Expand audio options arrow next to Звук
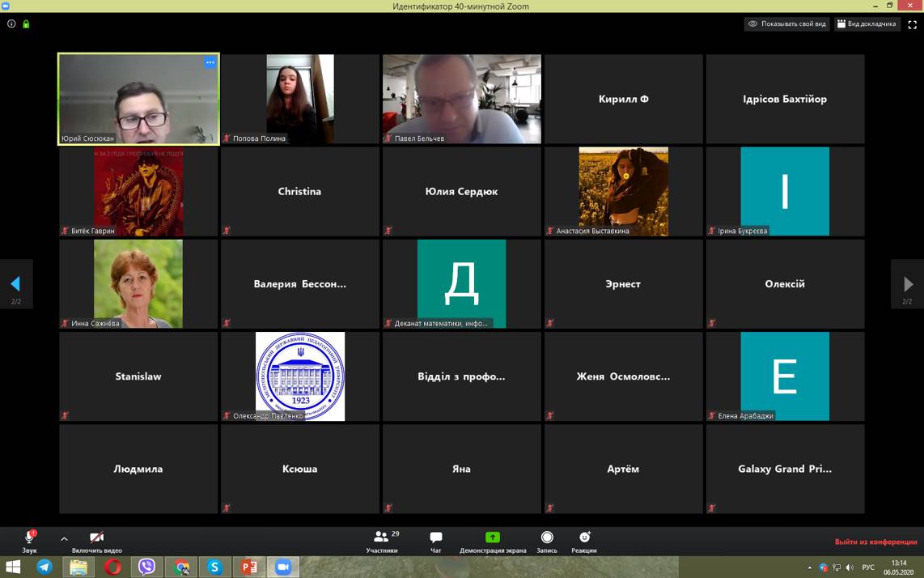Screen dimensions: 924x578 64,538
